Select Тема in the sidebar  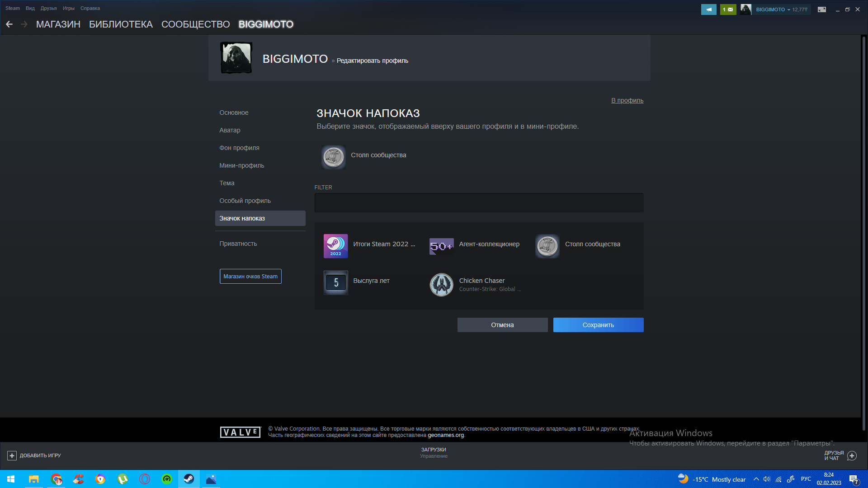pos(226,183)
